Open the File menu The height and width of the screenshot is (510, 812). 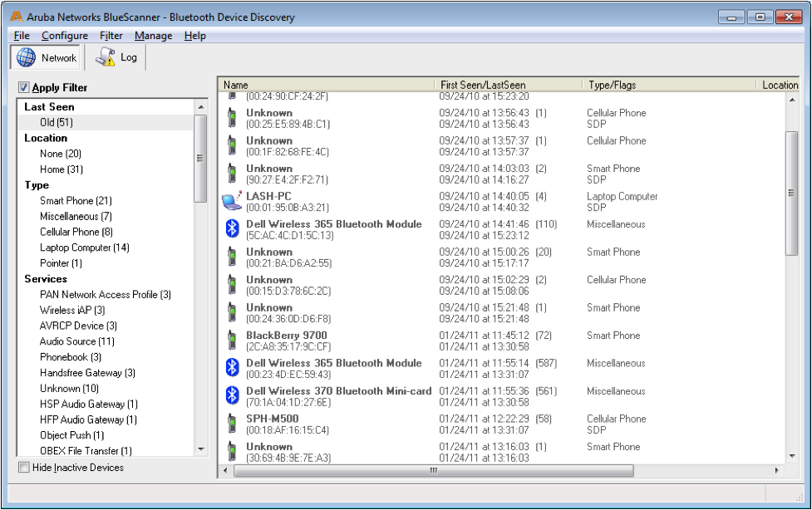(22, 36)
